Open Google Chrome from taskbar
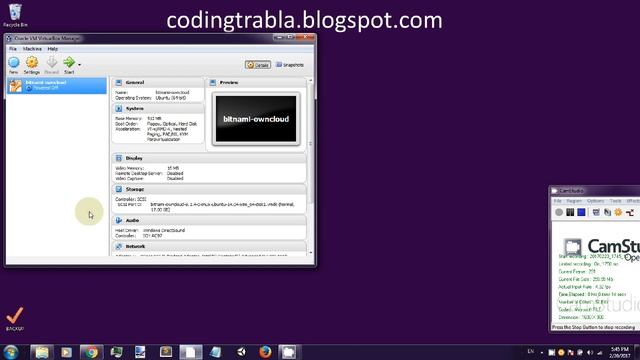Viewport: 640px width, 360px height. tap(92, 352)
